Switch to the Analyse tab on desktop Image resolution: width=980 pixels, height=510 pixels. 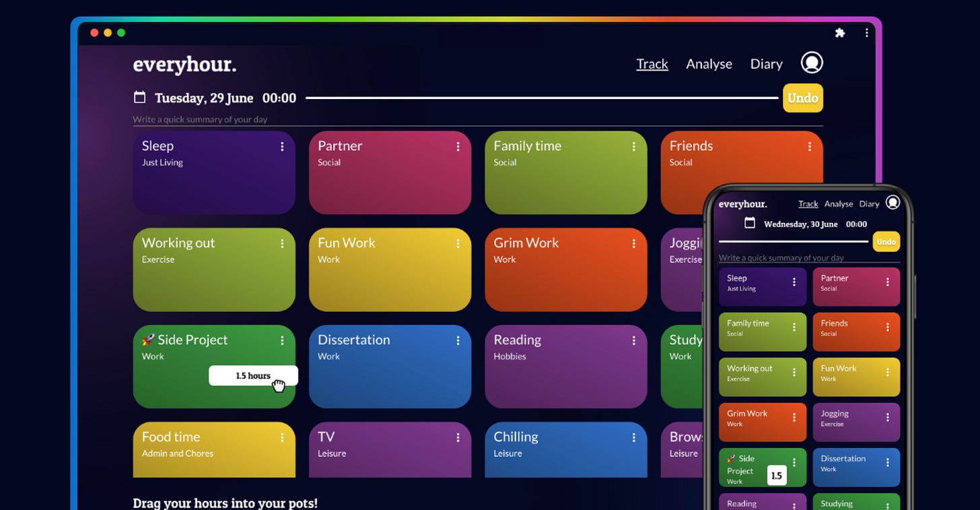tap(709, 64)
